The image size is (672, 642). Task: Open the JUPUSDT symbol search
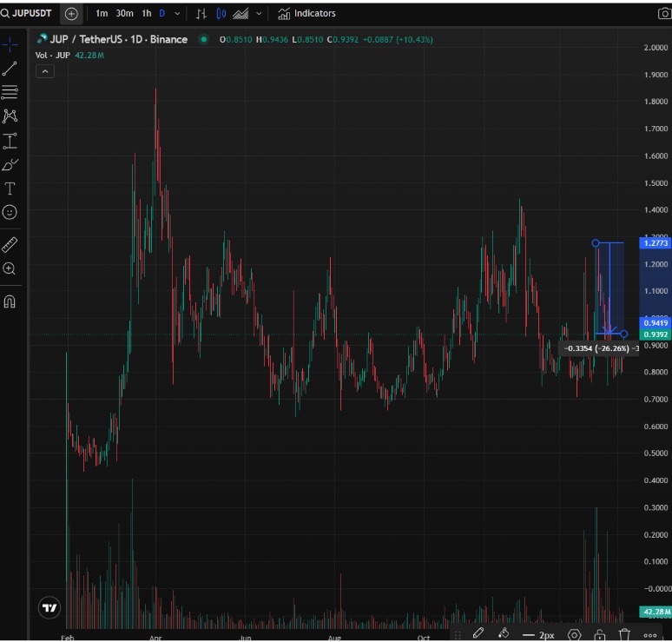(27, 13)
